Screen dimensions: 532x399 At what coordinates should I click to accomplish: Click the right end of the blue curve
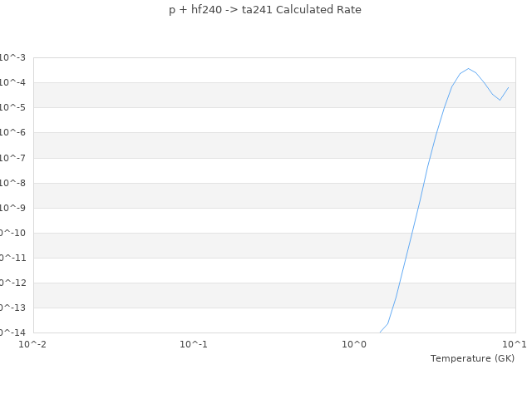509,86
